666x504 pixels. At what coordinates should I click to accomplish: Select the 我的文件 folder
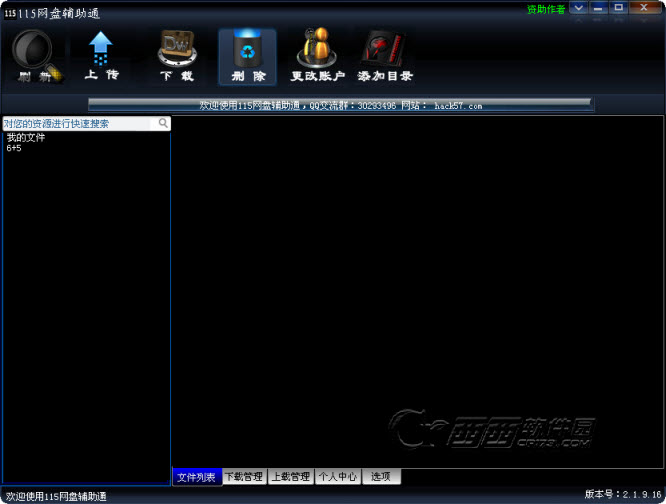pyautogui.click(x=26, y=137)
